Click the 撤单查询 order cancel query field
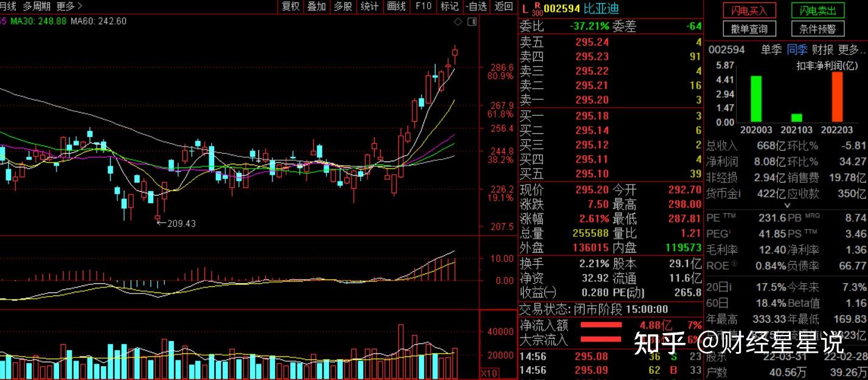 (x=749, y=28)
